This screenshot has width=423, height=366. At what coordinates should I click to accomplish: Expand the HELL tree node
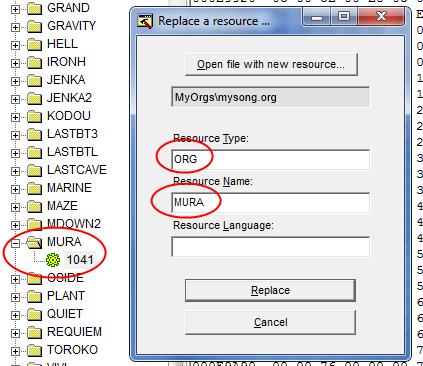pos(15,45)
